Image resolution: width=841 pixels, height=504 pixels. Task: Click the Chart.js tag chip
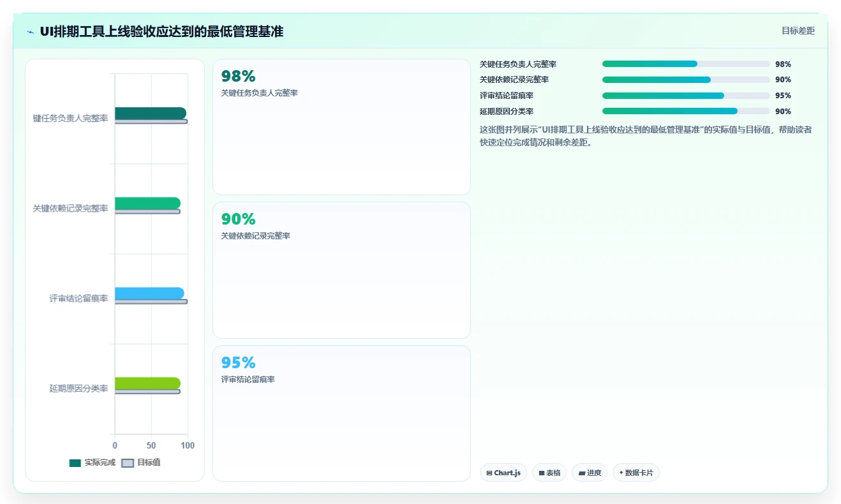tap(503, 473)
